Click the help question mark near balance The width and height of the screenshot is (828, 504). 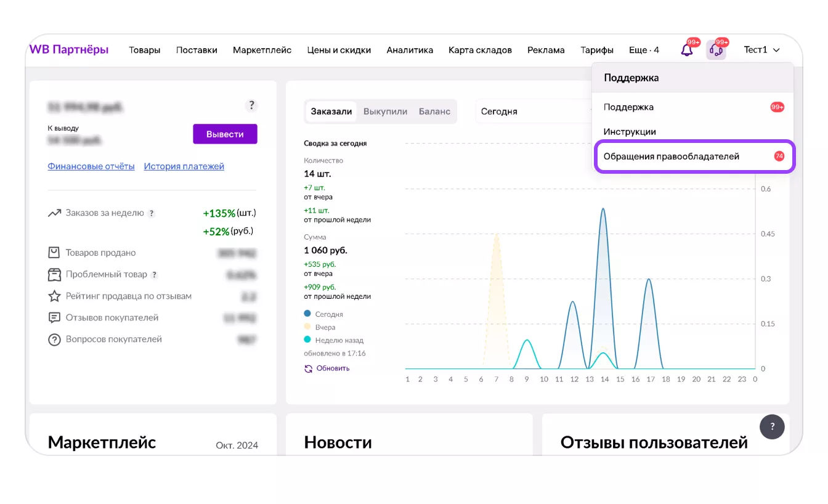251,105
